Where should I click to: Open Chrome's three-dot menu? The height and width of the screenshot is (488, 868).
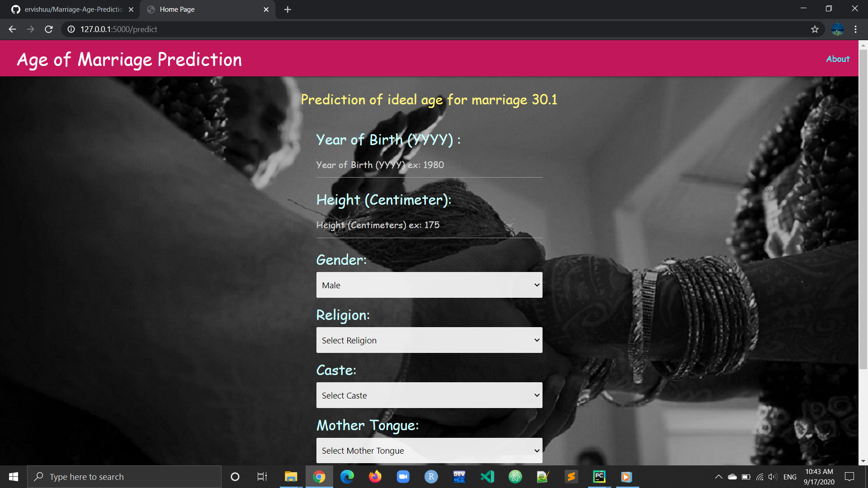(855, 29)
